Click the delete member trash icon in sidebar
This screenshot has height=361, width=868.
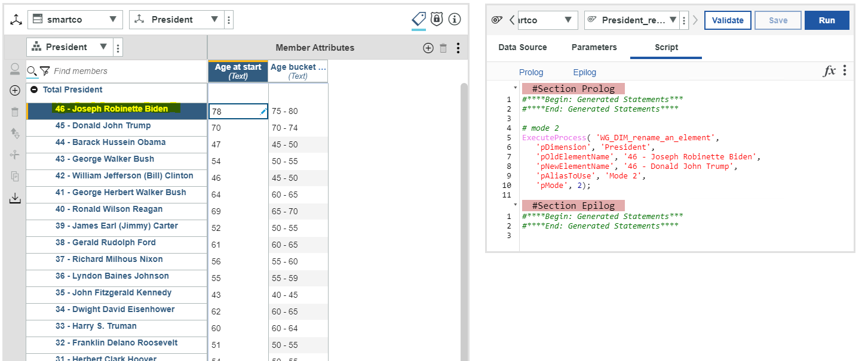pos(15,112)
